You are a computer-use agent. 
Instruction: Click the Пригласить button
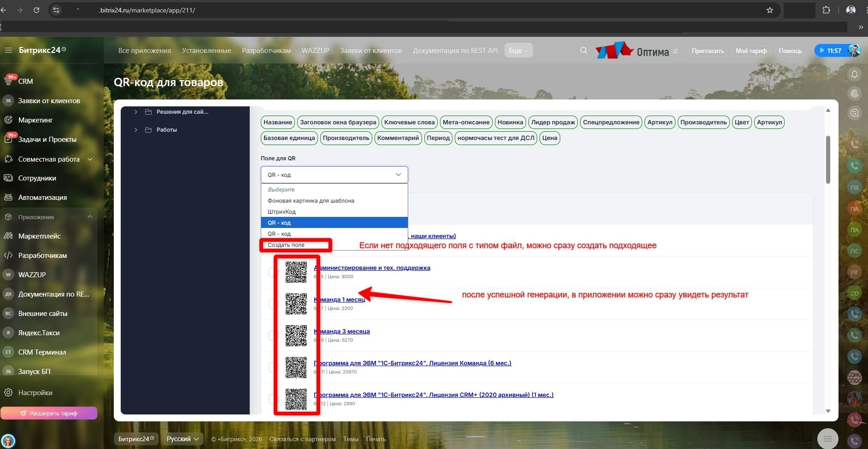point(707,51)
